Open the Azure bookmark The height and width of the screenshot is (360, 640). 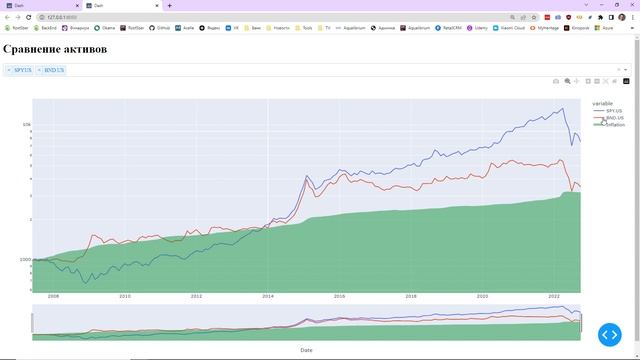pos(604,28)
